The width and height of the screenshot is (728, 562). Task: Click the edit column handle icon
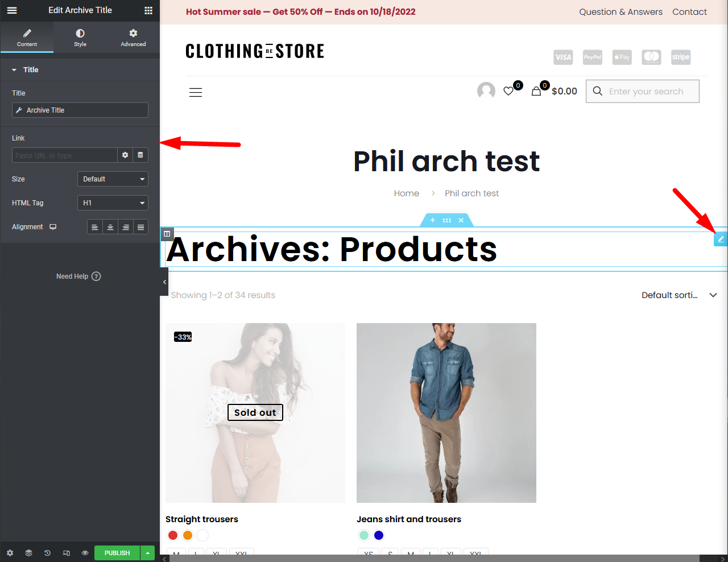(x=167, y=233)
